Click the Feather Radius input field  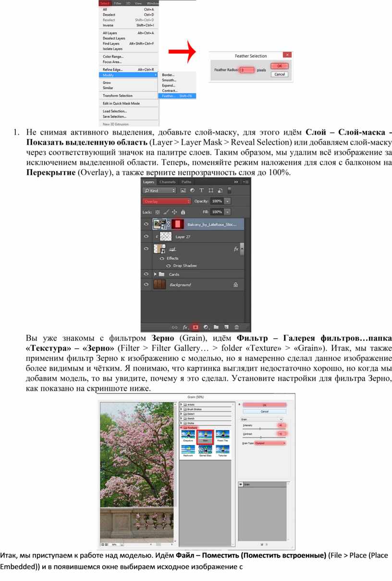(247, 70)
